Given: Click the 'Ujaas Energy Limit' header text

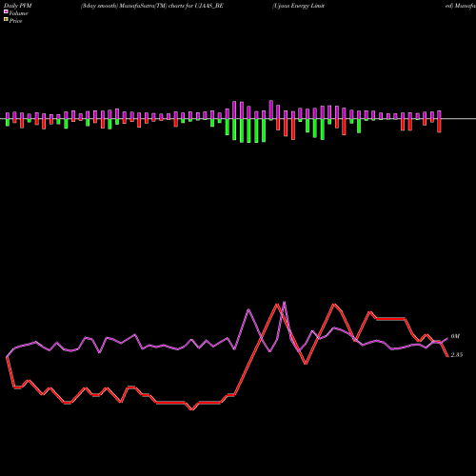Looking at the screenshot, I should pos(298,6).
